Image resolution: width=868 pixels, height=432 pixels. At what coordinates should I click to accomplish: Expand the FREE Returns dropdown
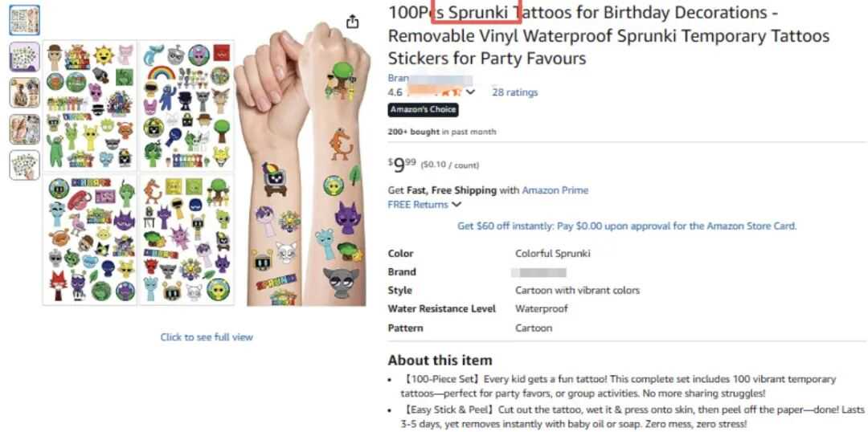coord(457,205)
